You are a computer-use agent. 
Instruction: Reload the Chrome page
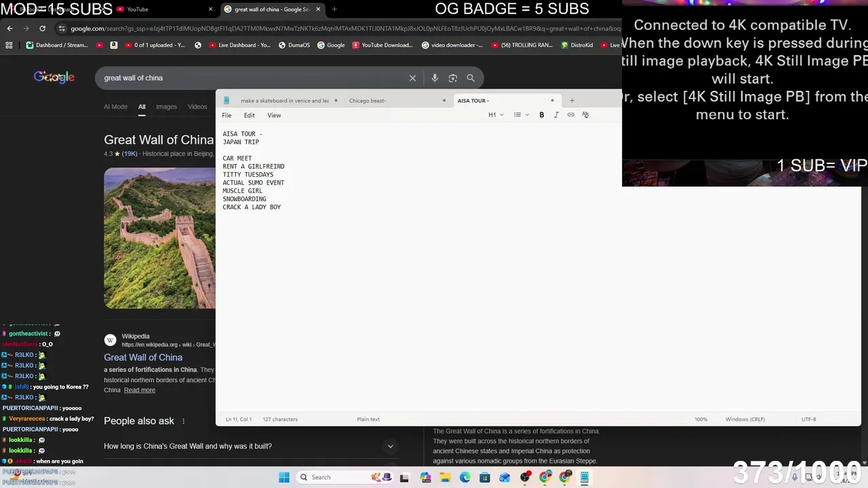point(42,28)
